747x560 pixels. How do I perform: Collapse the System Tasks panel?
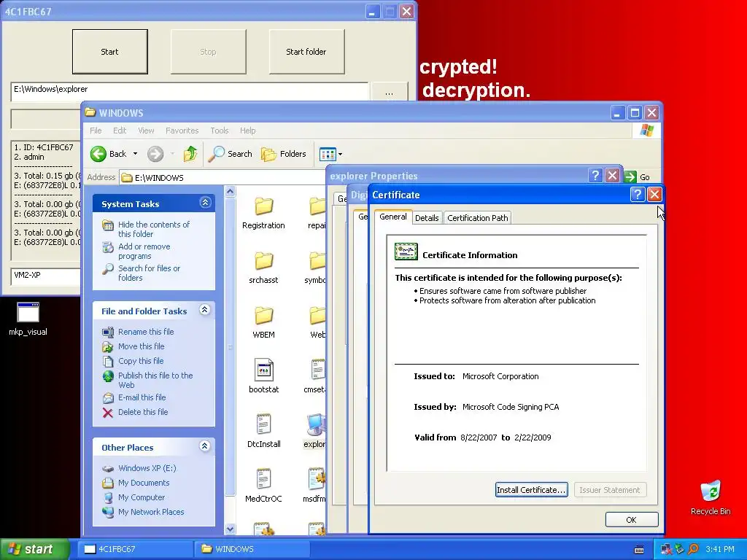tap(205, 203)
